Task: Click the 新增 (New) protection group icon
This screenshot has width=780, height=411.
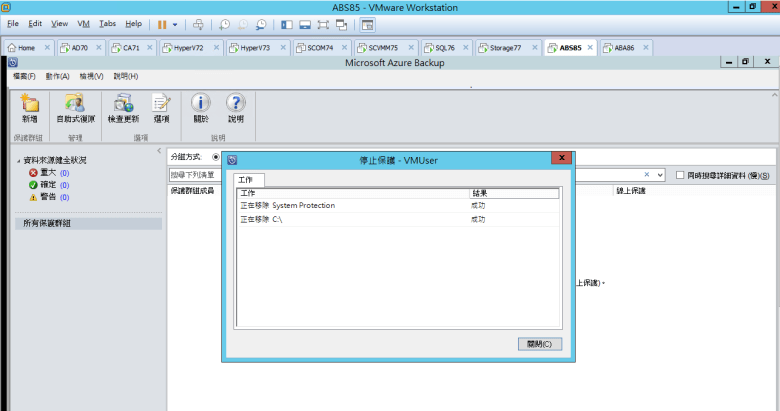Action: tap(29, 104)
